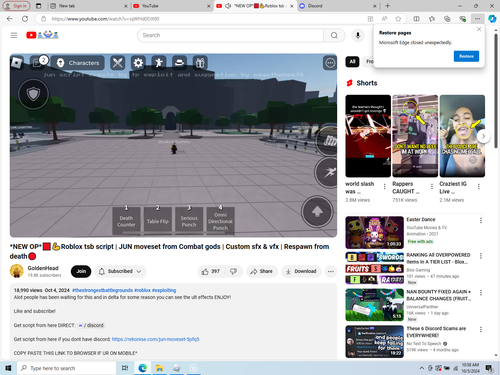Share the video
This screenshot has height=375, width=500.
[x=262, y=271]
